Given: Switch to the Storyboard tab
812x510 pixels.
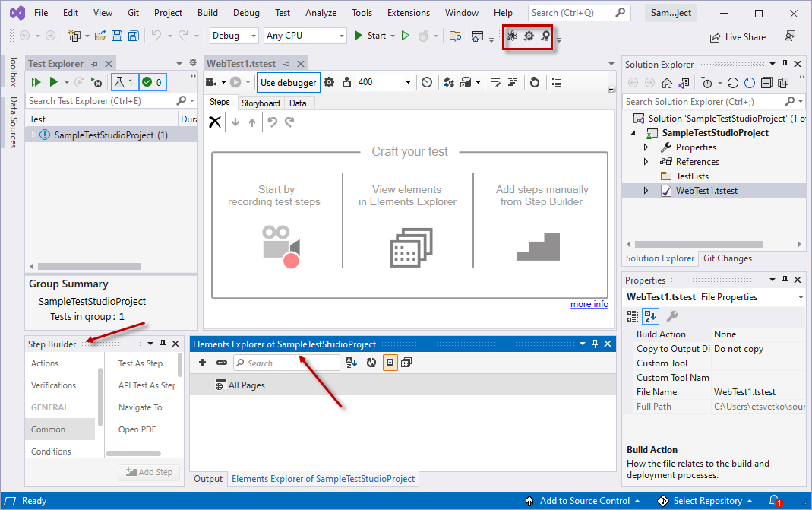Looking at the screenshot, I should click(261, 103).
